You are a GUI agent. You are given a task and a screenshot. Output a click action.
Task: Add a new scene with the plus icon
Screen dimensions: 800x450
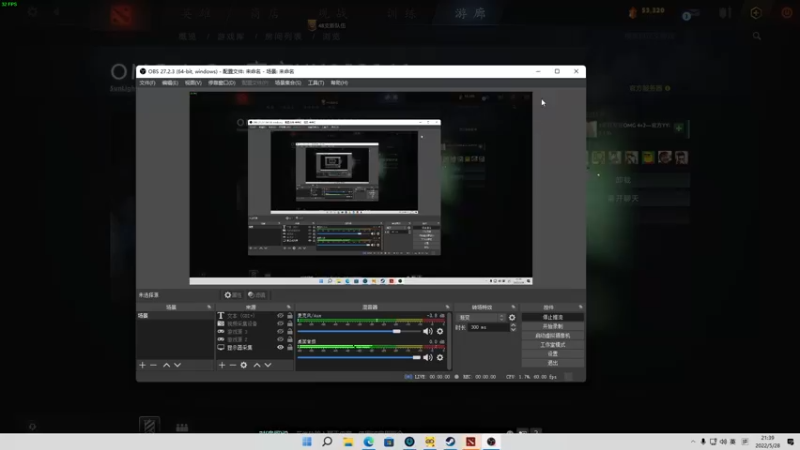click(142, 365)
